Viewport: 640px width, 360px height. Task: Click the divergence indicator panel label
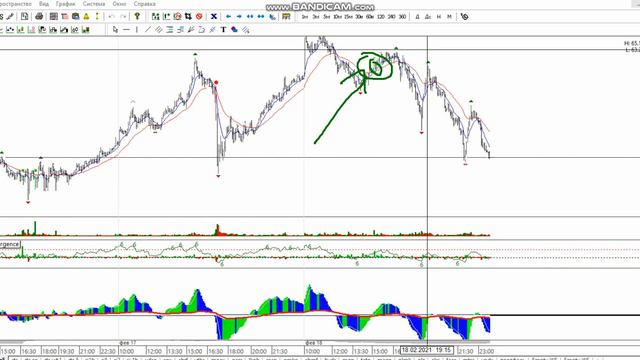(10, 244)
